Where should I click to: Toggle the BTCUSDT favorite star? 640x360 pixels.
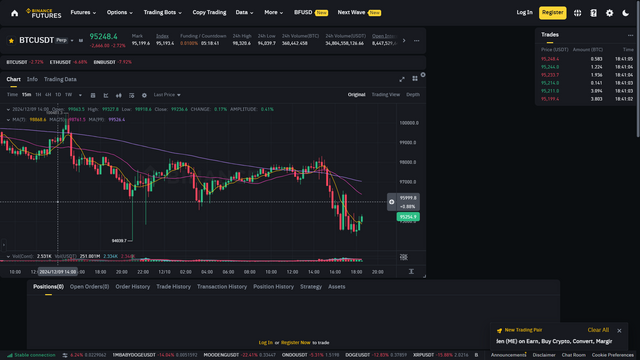click(11, 40)
